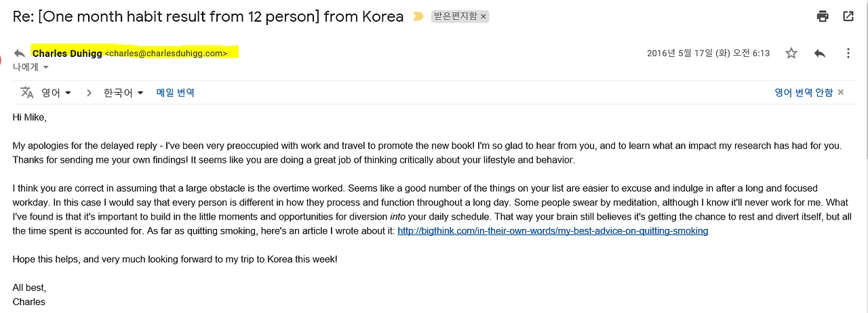This screenshot has width=868, height=313.
Task: Click the reply arrow beside the star
Action: pos(820,53)
